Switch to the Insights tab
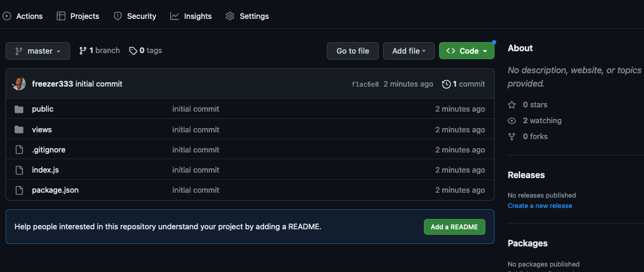The image size is (644, 272). (x=191, y=16)
